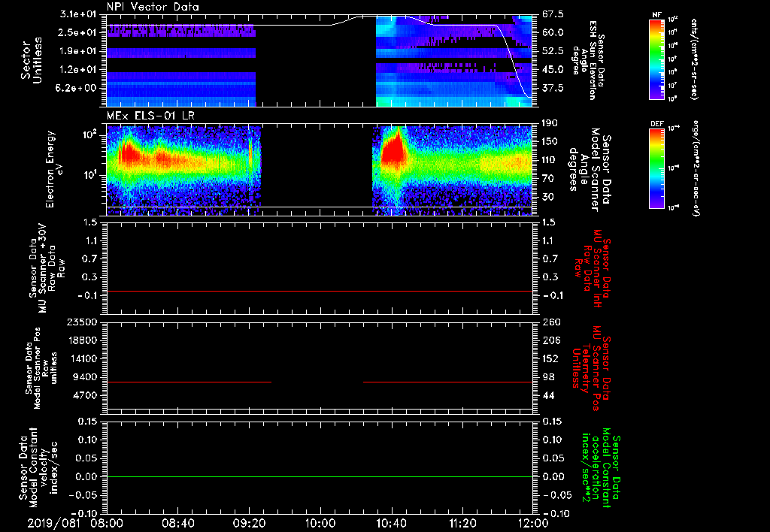Screen dimensions: 770x532
Task: Click the 67.5 sun elevation tick
Action: pos(553,14)
